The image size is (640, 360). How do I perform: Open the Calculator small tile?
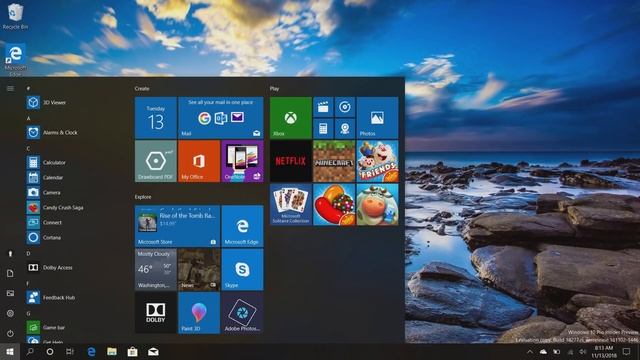point(323,129)
